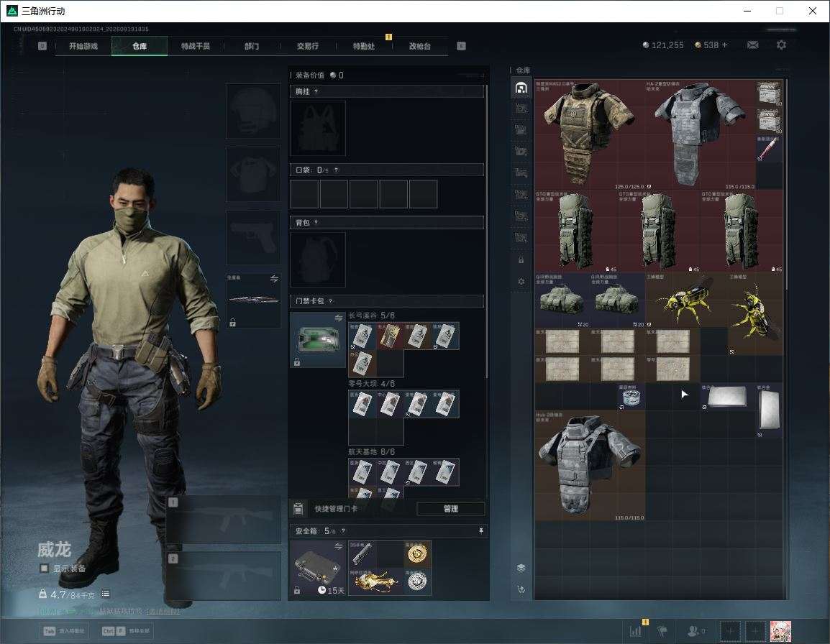Click the equipment panel scrollbar
Viewport: 830px width, 644px height.
486,231
